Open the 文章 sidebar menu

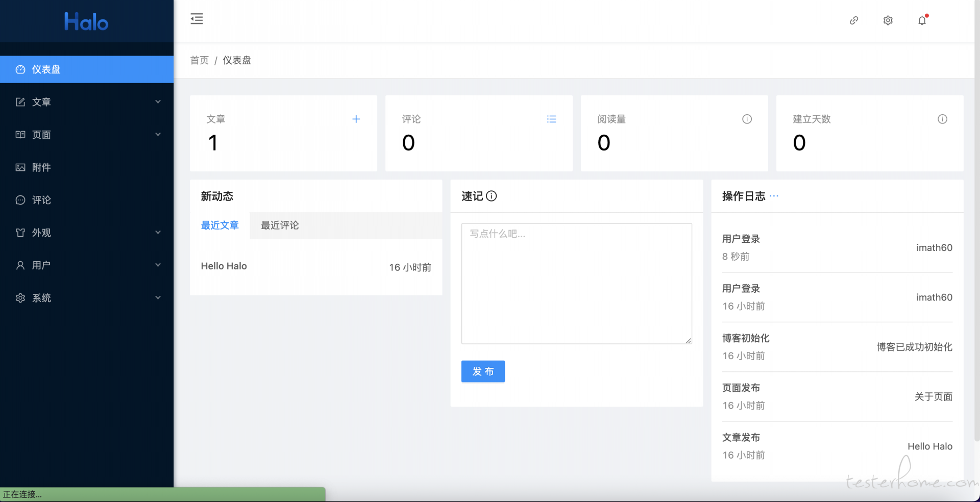coord(87,102)
